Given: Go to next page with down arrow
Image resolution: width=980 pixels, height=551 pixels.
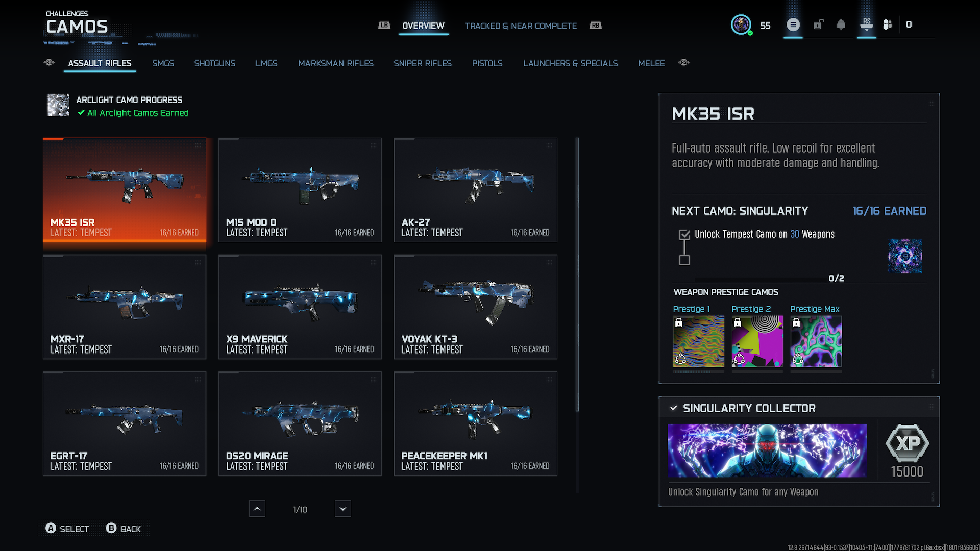Looking at the screenshot, I should (x=342, y=509).
